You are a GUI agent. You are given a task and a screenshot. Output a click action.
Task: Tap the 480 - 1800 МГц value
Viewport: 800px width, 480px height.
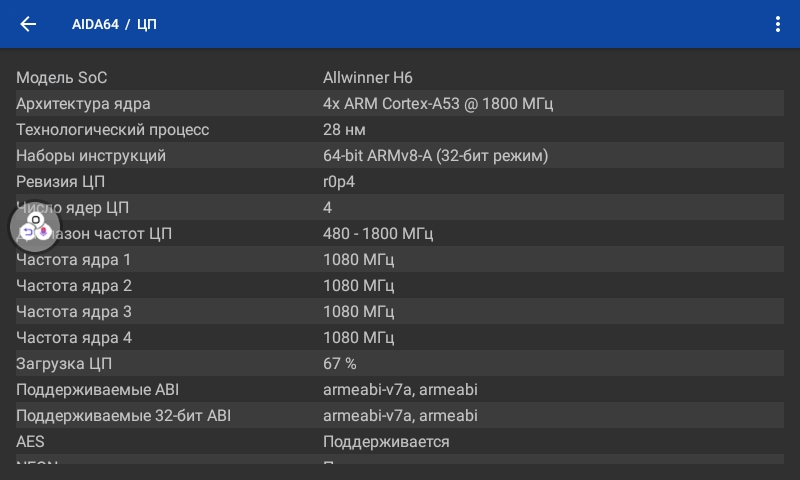pyautogui.click(x=378, y=233)
